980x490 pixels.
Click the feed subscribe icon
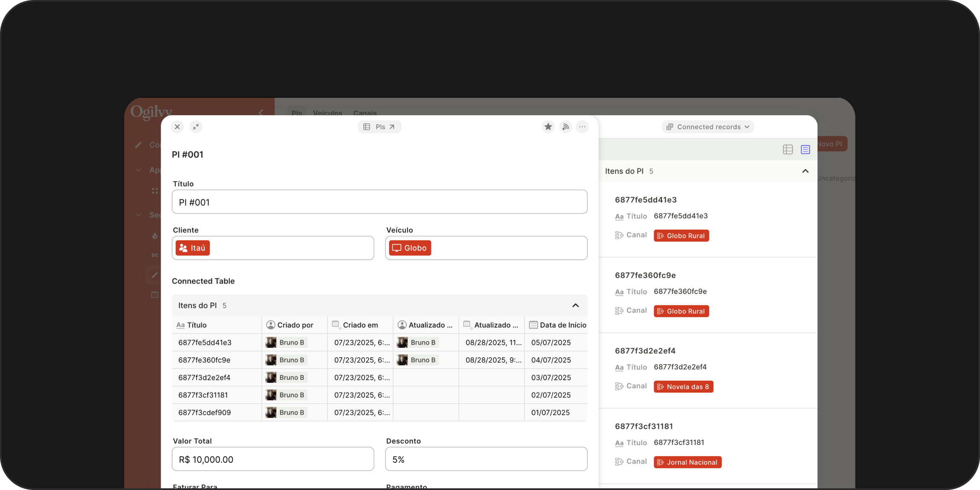[x=565, y=127]
